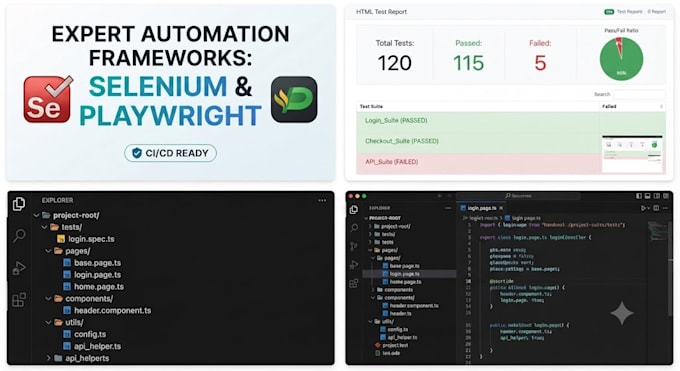Click the red project.test file icon

pos(378,345)
